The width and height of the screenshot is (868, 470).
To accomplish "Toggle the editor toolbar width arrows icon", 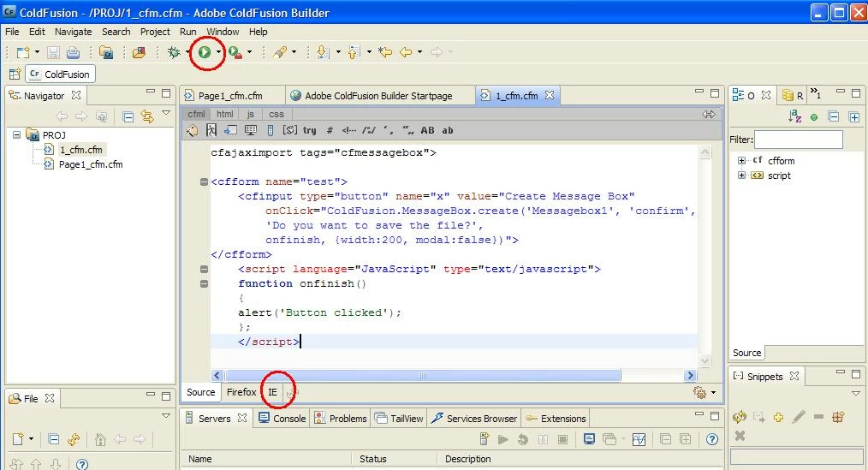I will pos(709,114).
